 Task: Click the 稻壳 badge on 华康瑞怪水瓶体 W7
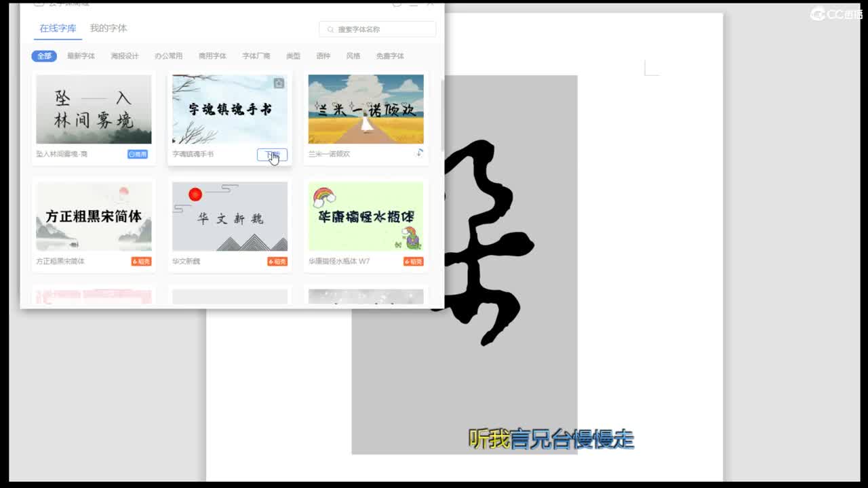(x=413, y=261)
